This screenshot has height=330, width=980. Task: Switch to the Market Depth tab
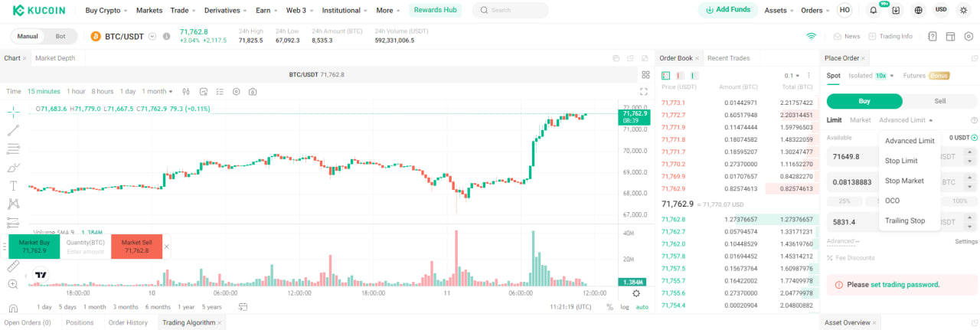55,58
